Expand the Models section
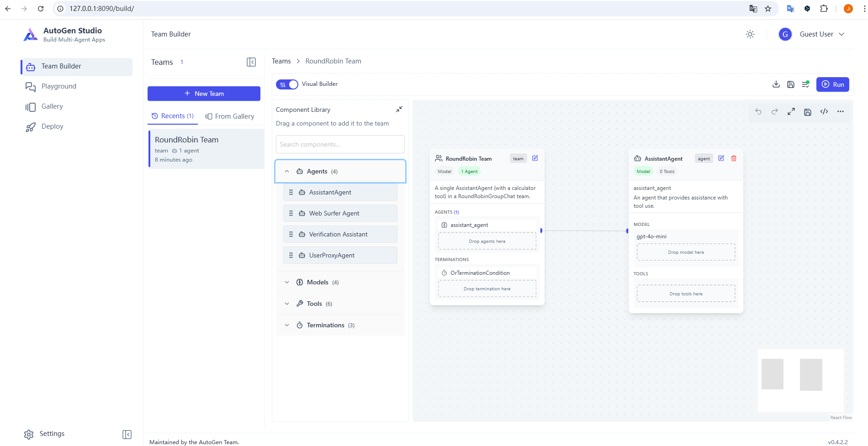Screen dimensions: 868x446 [340, 282]
